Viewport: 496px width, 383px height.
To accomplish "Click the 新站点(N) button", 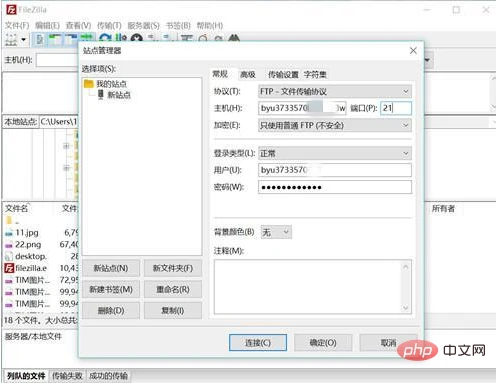I will click(111, 268).
